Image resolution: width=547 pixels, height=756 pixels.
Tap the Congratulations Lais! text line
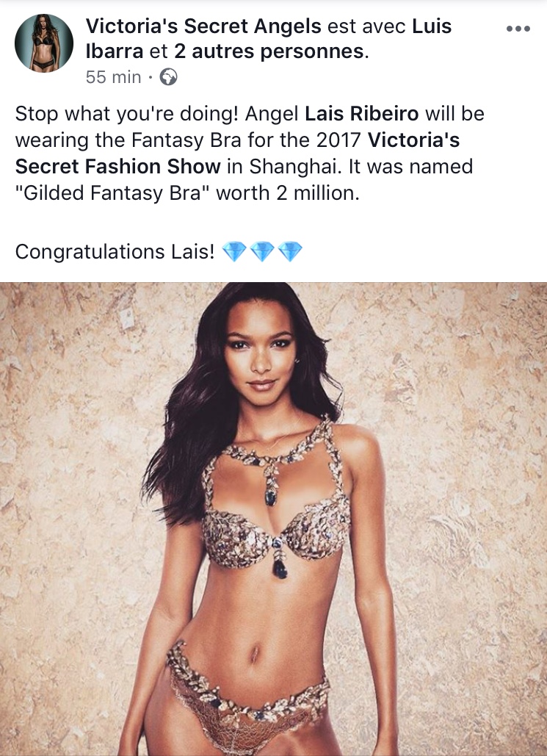pyautogui.click(x=115, y=252)
